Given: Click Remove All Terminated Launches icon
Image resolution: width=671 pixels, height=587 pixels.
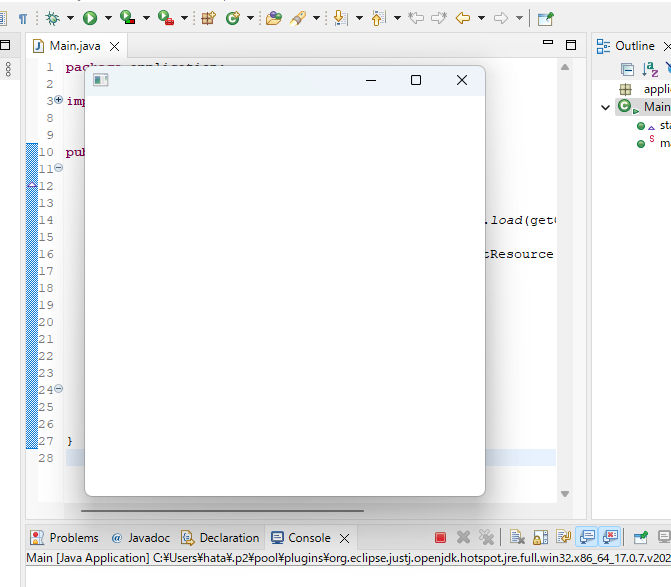Looking at the screenshot, I should (486, 537).
